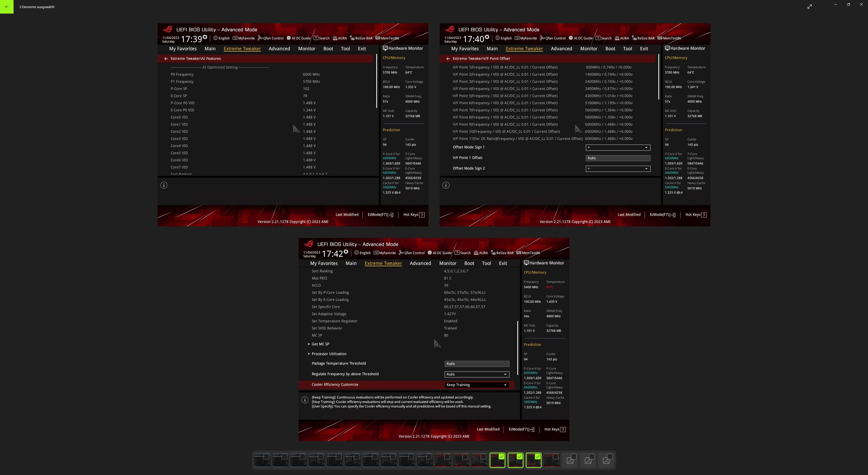Click the gear next to the 17:40 clock

[x=487, y=37]
